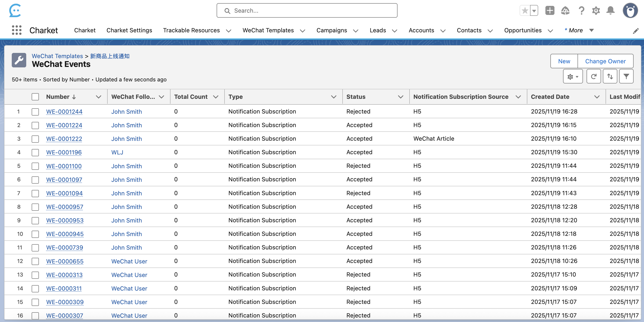Select the WE-0001196 row checkbox

tap(35, 152)
